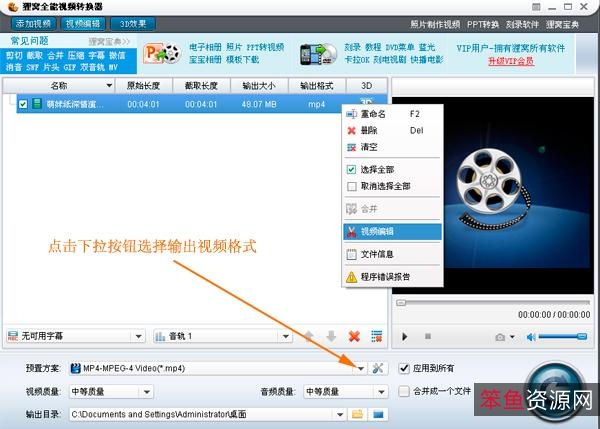Click the 卡拉OK link
This screenshot has width=600, height=429.
coord(357,60)
